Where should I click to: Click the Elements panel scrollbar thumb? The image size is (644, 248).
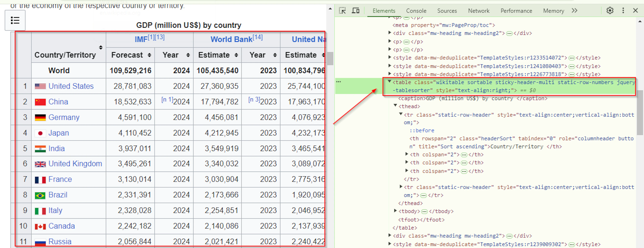(x=640, y=113)
